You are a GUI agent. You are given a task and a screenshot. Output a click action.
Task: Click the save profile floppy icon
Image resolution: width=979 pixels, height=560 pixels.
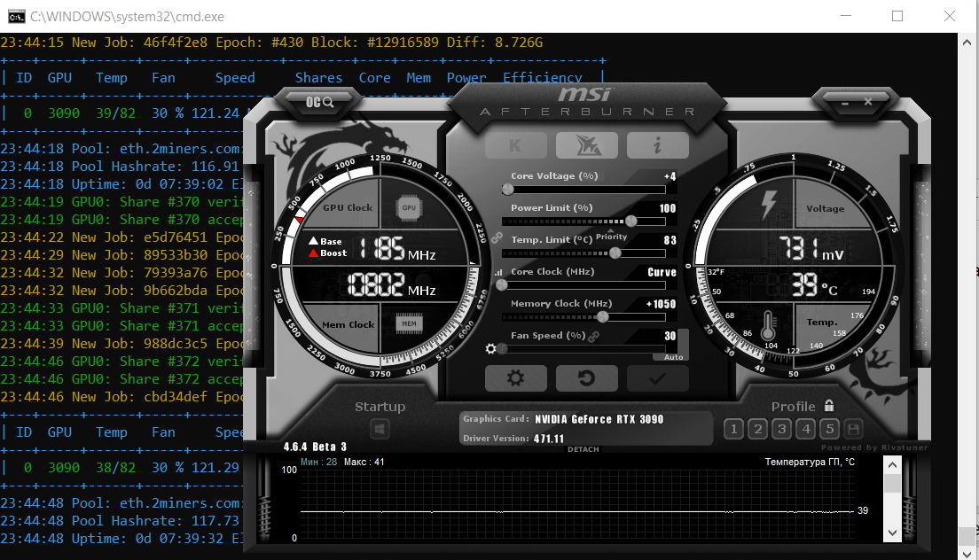click(x=853, y=429)
